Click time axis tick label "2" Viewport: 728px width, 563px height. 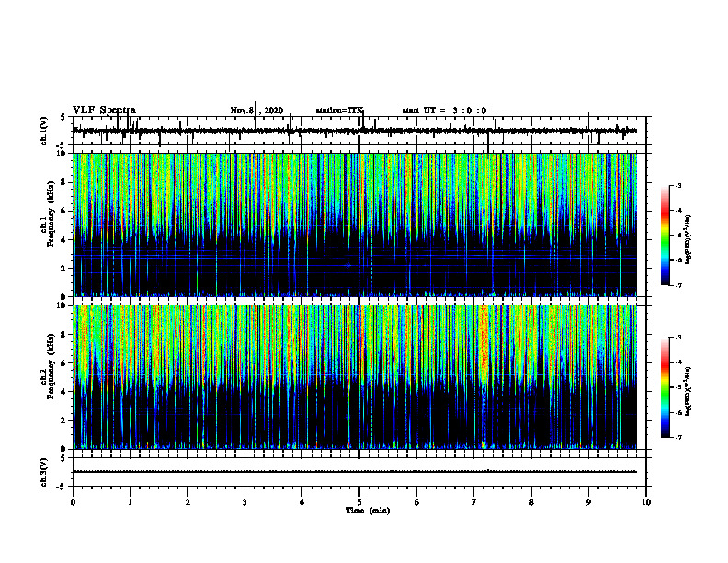188,502
